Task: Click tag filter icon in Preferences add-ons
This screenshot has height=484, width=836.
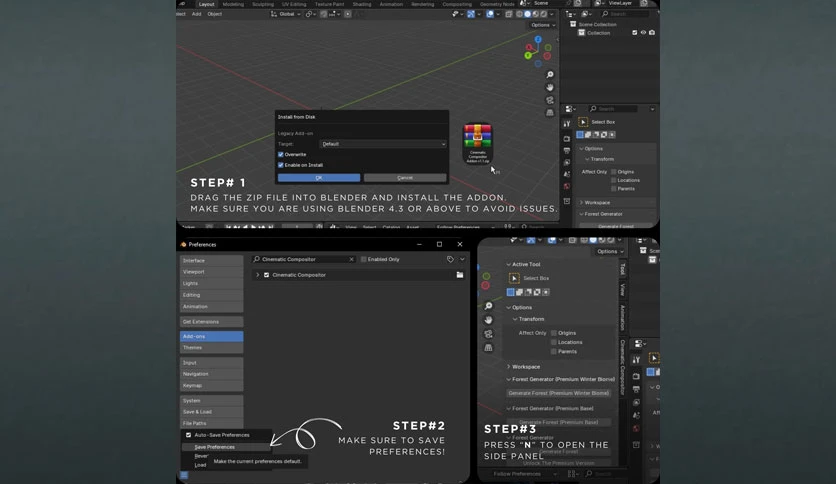Action: click(x=451, y=259)
